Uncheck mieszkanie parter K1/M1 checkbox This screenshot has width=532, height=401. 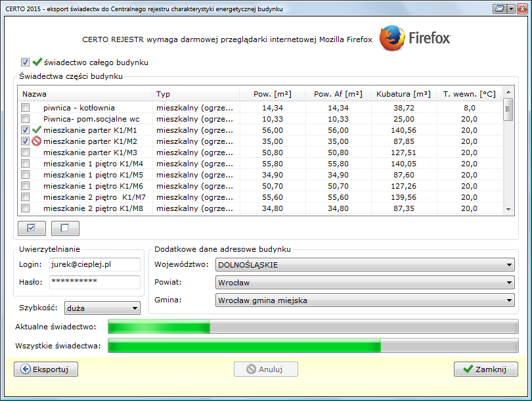tap(25, 130)
